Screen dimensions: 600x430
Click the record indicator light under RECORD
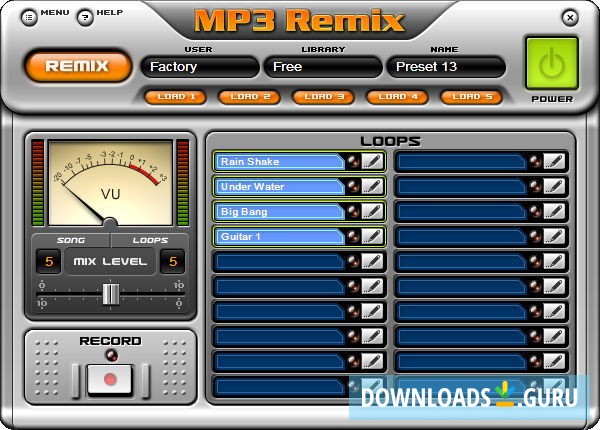[111, 355]
